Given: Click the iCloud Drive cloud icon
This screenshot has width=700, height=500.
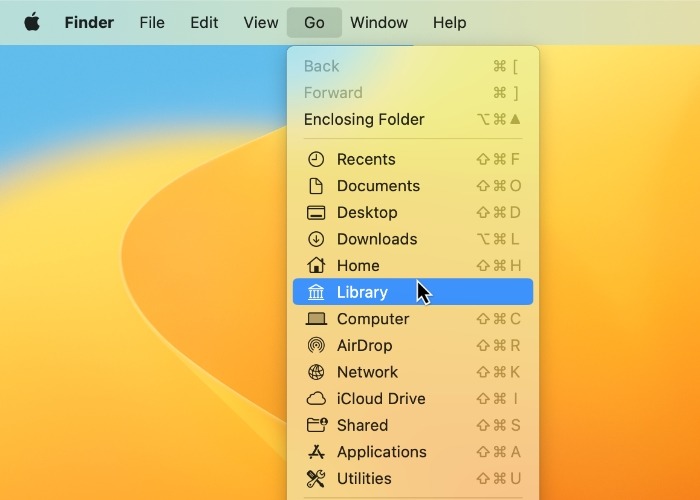Looking at the screenshot, I should [x=316, y=399].
